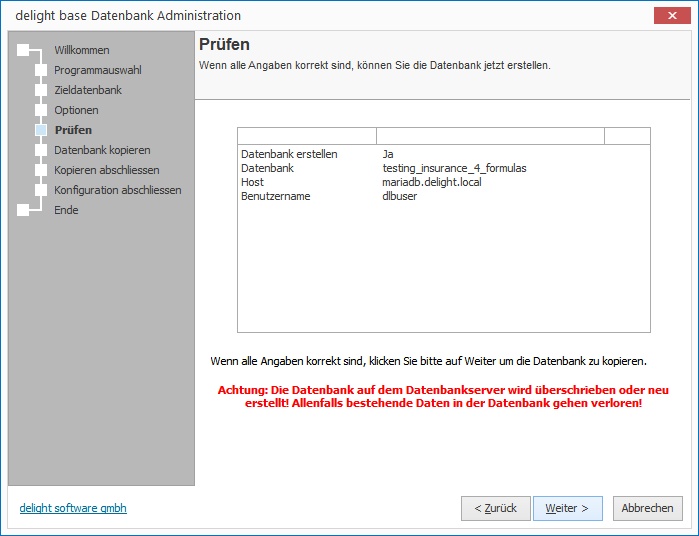Cancel the wizard with Abbrechen
The image size is (699, 536).
pyautogui.click(x=647, y=508)
